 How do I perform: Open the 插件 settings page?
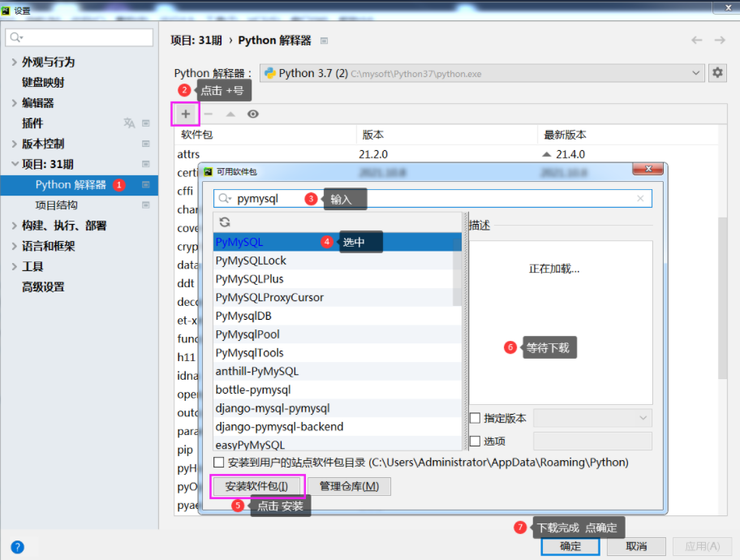(x=32, y=123)
